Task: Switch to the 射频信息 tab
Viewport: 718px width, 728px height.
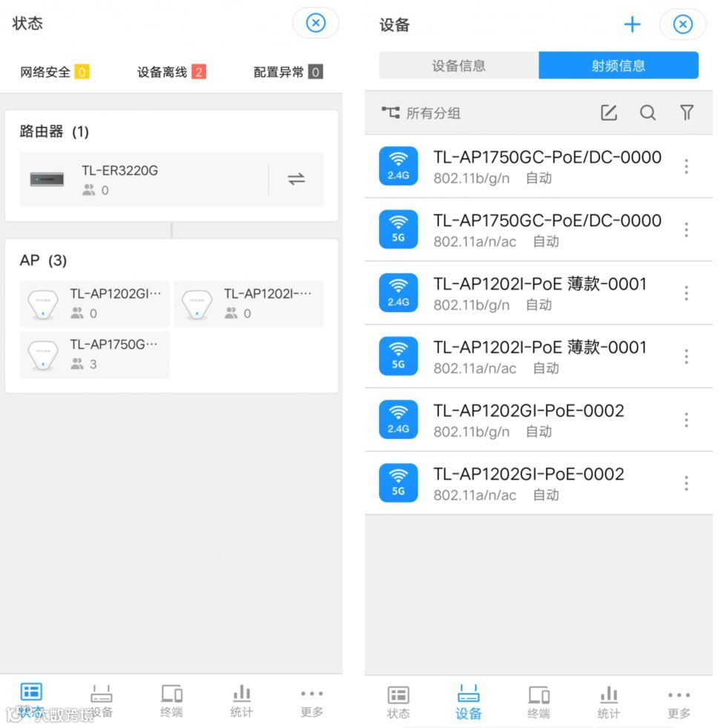Action: 619,65
